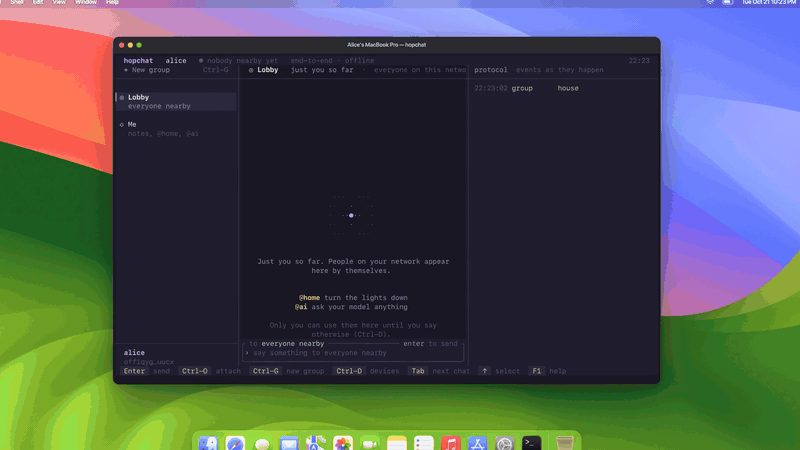Click the 22:23:02 group event row
The width and height of the screenshot is (800, 450).
pos(526,88)
